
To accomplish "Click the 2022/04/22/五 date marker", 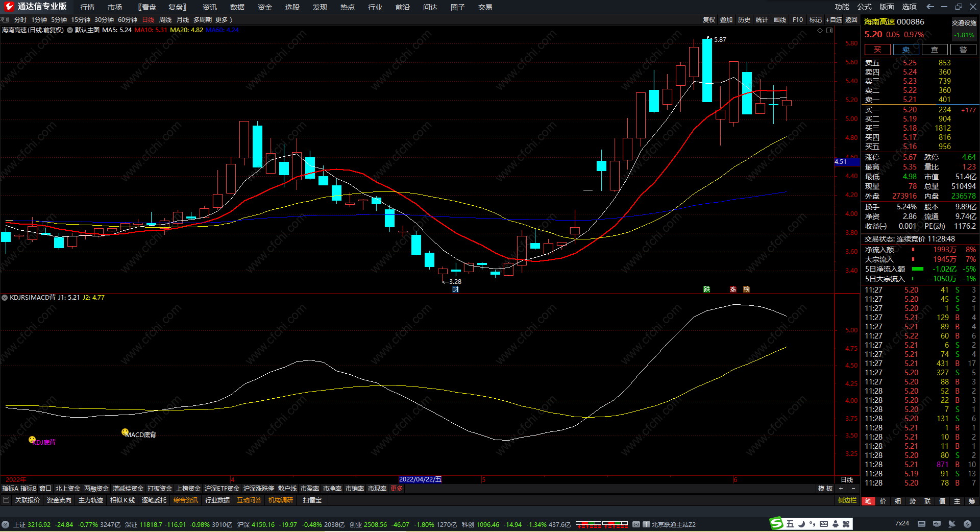I will (x=420, y=479).
